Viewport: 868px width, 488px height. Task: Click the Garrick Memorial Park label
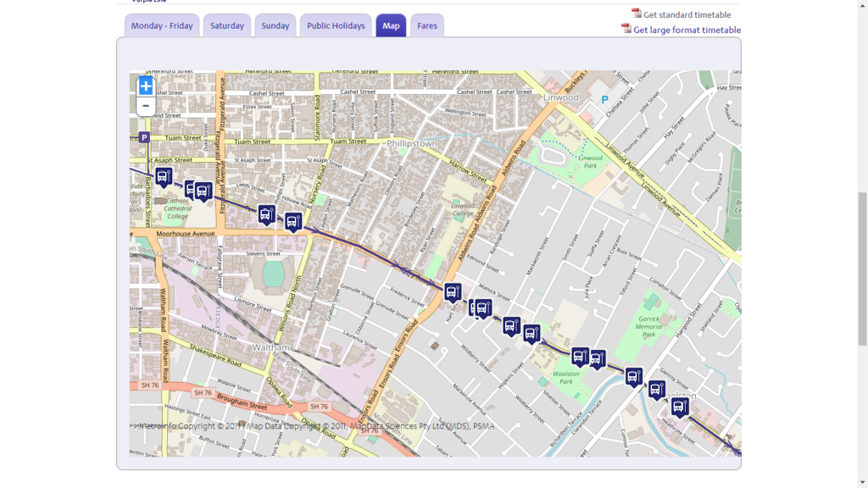648,327
